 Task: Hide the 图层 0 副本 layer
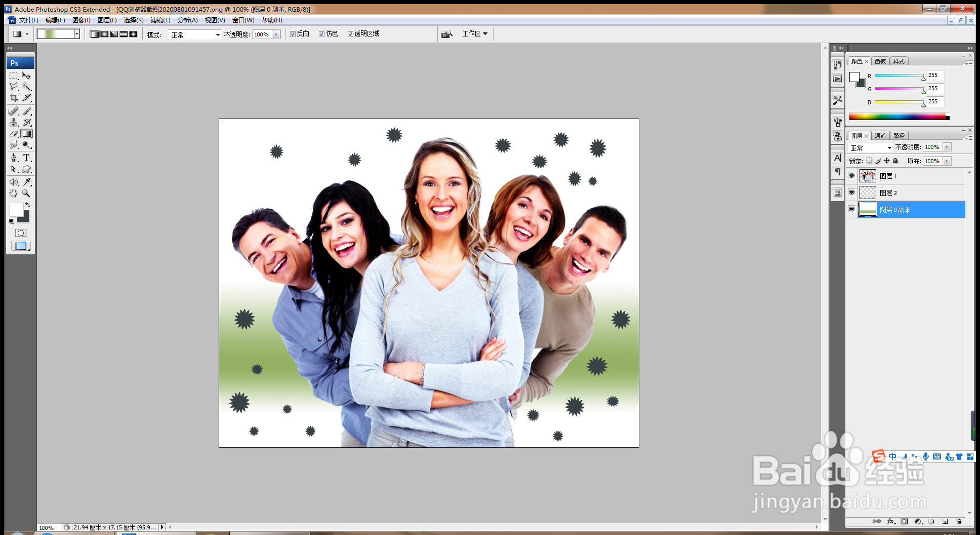[x=851, y=209]
